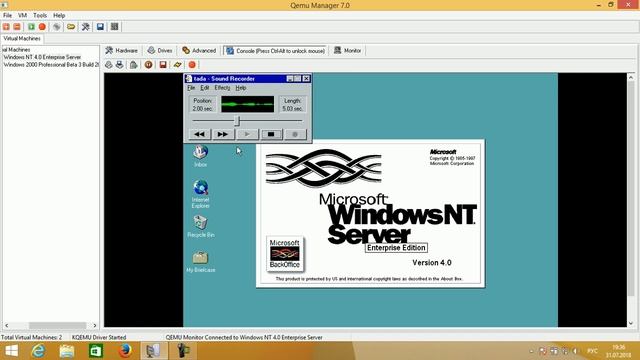Select the Console tab
The width and height of the screenshot is (640, 360).
click(x=276, y=51)
